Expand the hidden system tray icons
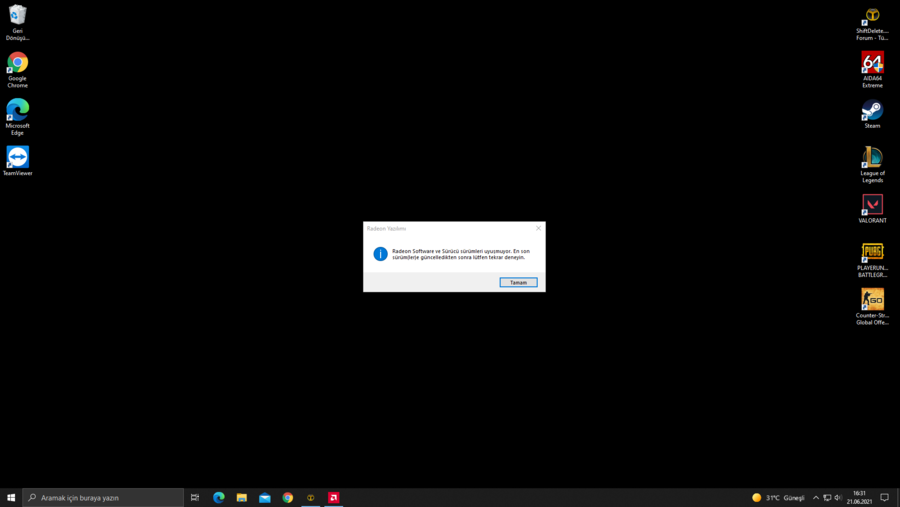This screenshot has width=900, height=507. (816, 497)
